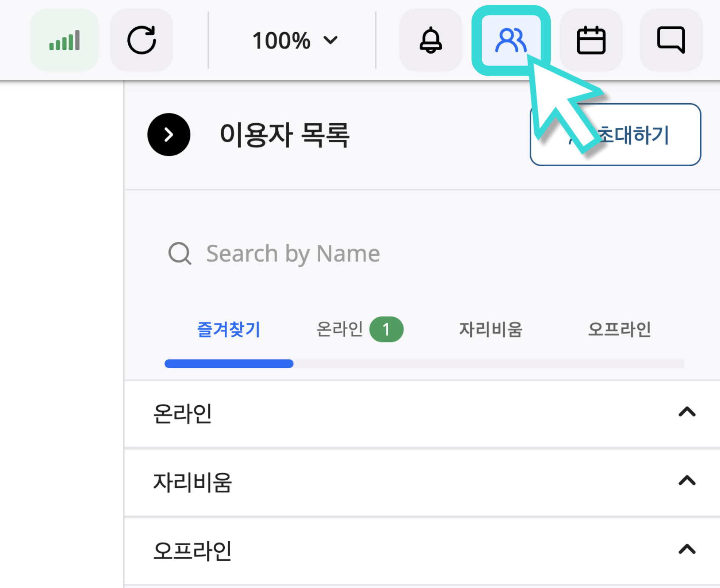Toggle the user list people icon
The image size is (720, 588).
511,40
